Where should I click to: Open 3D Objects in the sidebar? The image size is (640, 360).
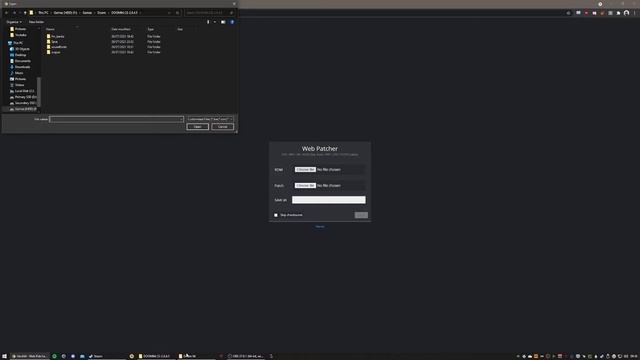pyautogui.click(x=20, y=49)
